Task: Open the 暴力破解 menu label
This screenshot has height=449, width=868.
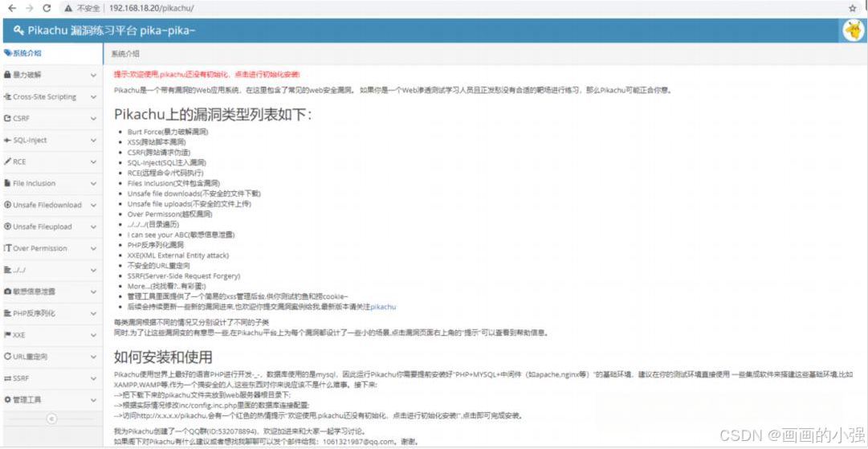Action: coord(27,75)
